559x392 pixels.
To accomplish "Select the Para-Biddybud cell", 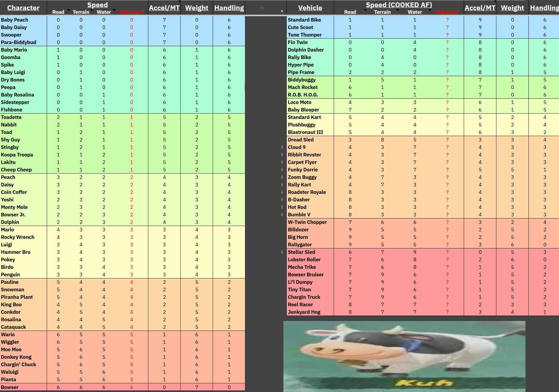I will 23,42.
